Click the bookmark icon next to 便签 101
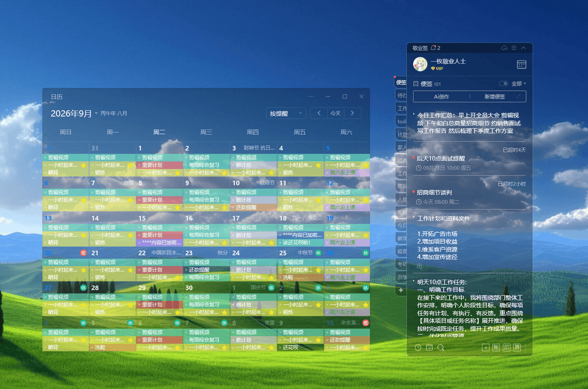The height and width of the screenshot is (389, 588). pyautogui.click(x=416, y=84)
